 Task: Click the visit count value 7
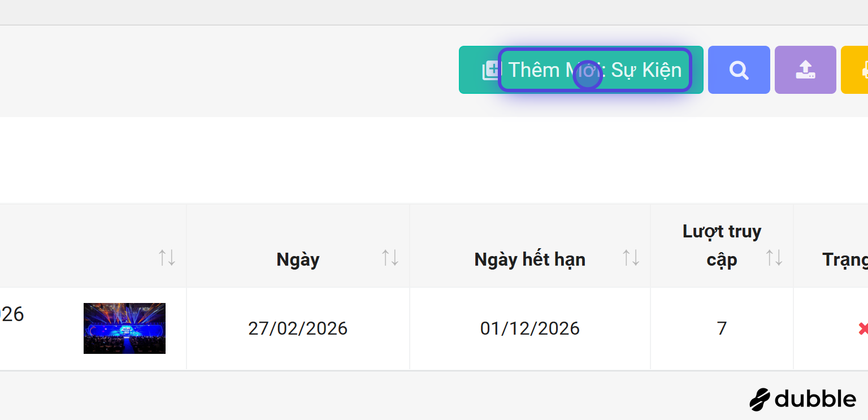point(722,328)
